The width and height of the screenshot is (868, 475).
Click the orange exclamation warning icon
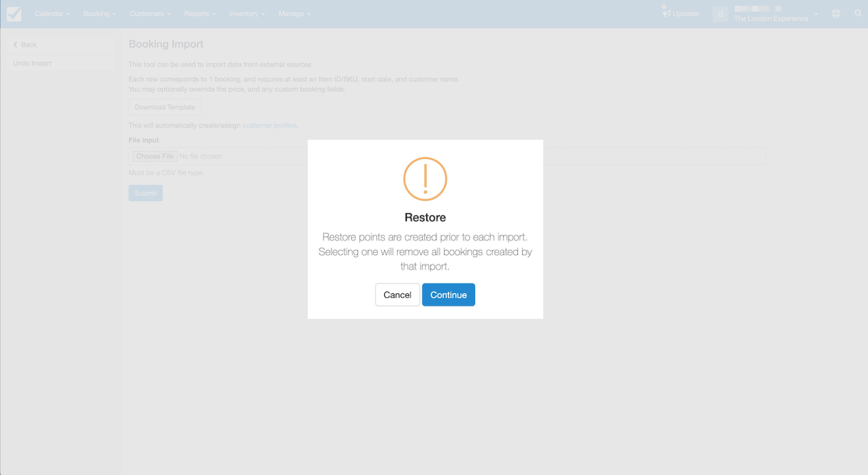click(x=425, y=179)
